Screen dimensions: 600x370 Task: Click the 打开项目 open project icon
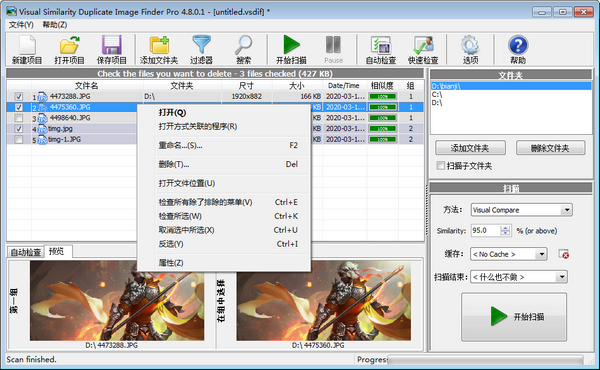(69, 46)
